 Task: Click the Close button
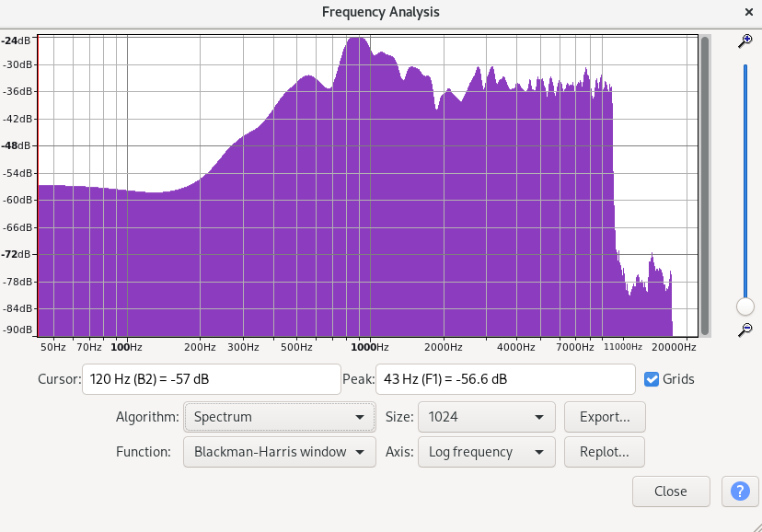point(671,492)
